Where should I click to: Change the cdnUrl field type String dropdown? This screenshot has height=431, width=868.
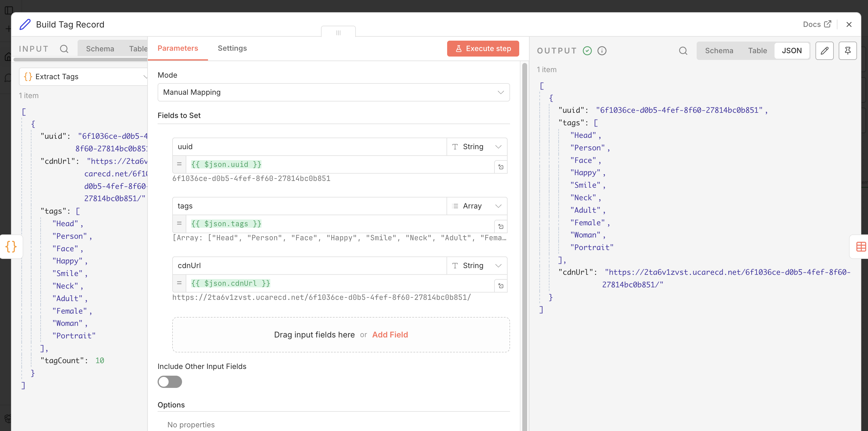[477, 265]
